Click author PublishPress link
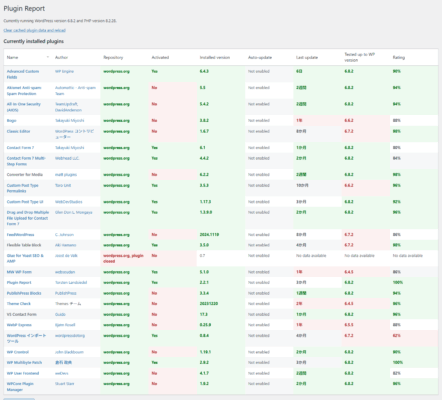The image size is (442, 400). click(66, 293)
